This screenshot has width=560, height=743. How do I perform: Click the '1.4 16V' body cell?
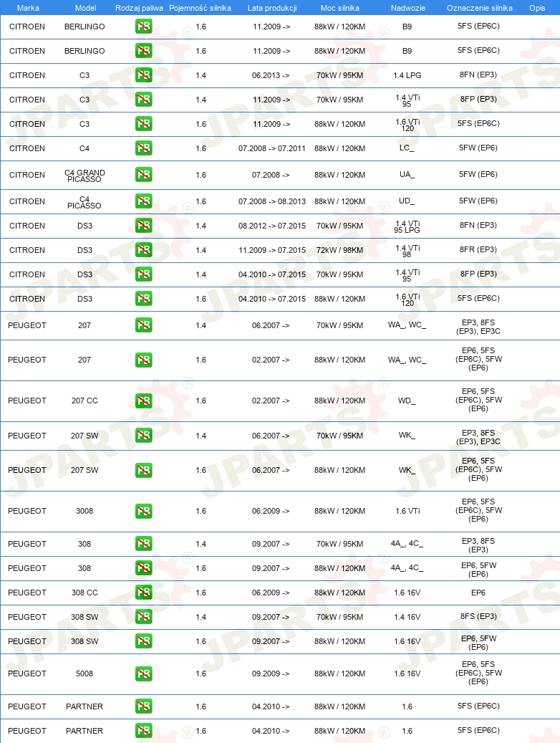[407, 617]
